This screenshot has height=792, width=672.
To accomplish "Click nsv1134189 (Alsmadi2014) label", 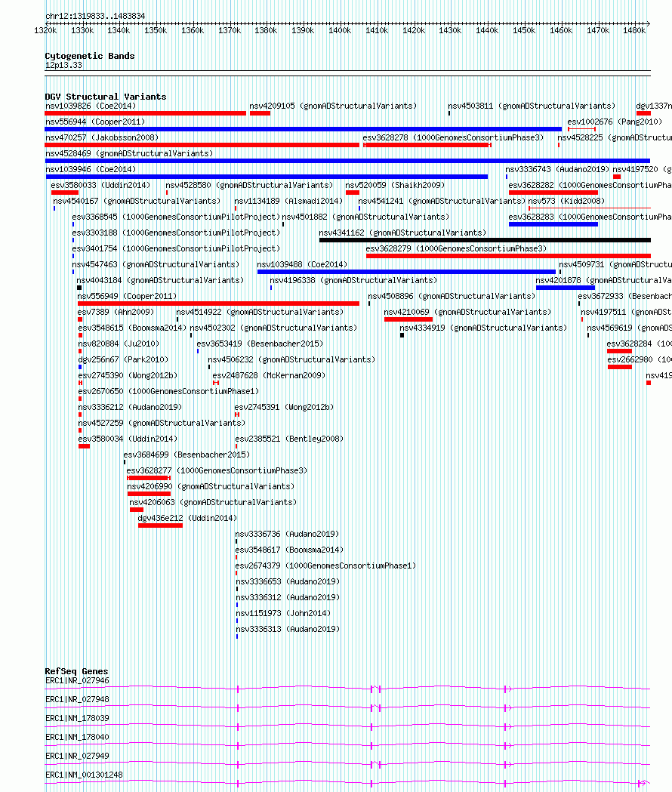I will point(288,201).
